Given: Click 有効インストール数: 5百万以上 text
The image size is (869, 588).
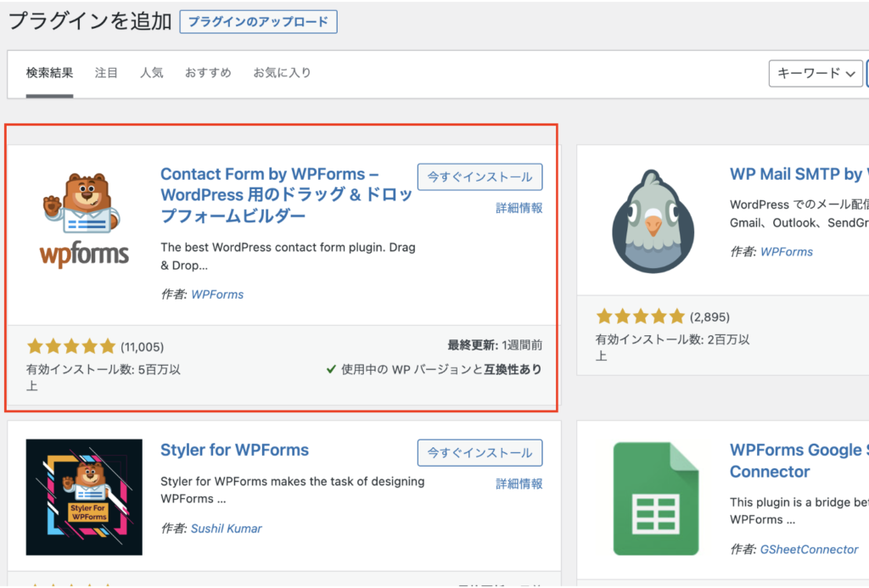Looking at the screenshot, I should click(104, 378).
